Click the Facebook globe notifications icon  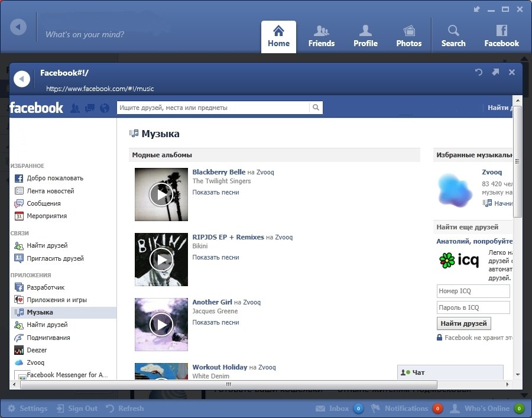[105, 108]
